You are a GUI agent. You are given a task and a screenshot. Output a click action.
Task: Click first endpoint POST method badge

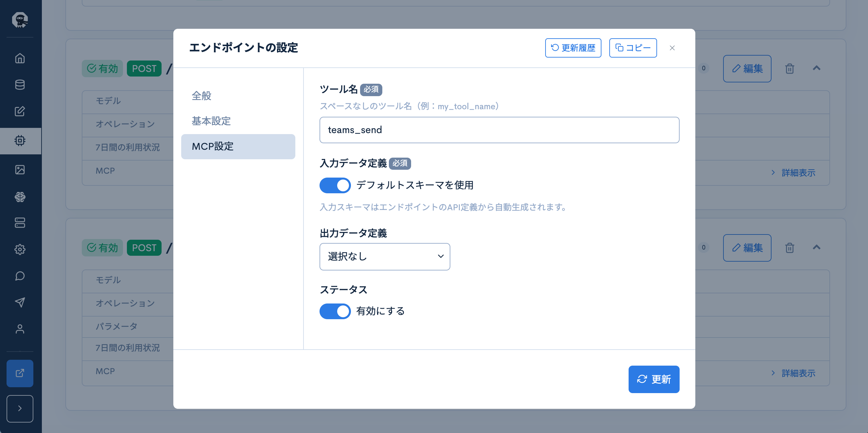point(144,68)
